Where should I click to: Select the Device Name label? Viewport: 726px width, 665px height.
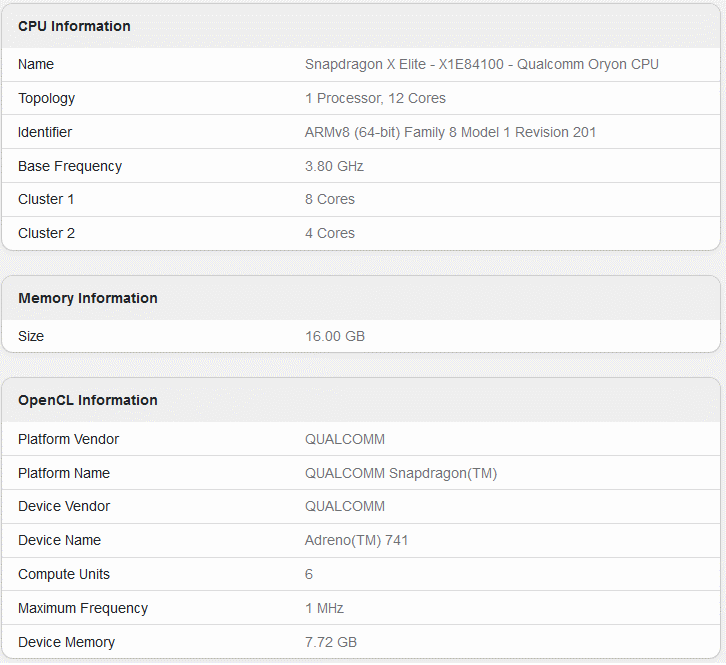(59, 540)
